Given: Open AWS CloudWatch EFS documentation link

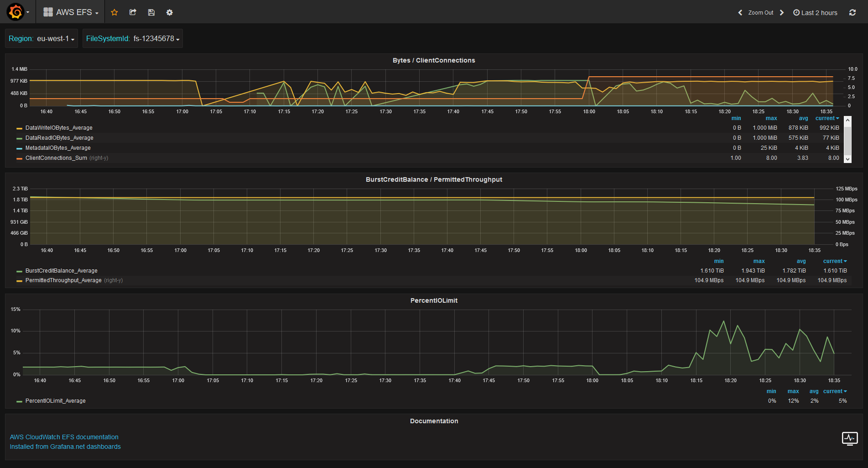Looking at the screenshot, I should (64, 437).
